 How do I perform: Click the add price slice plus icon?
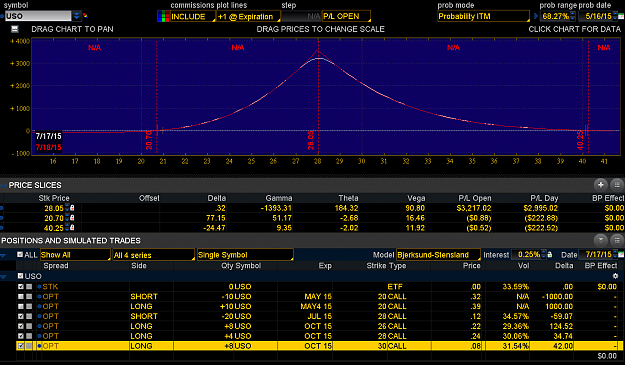pyautogui.click(x=600, y=185)
